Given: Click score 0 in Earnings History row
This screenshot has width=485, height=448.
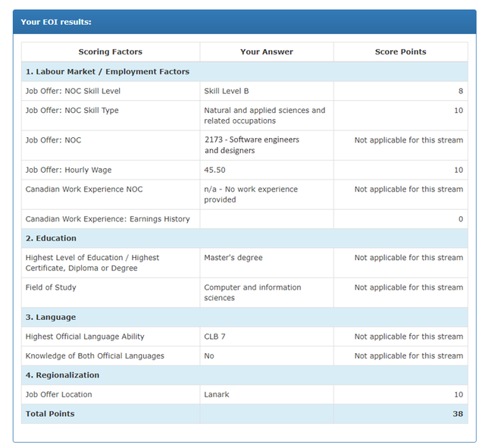Looking at the screenshot, I should click(x=461, y=219).
